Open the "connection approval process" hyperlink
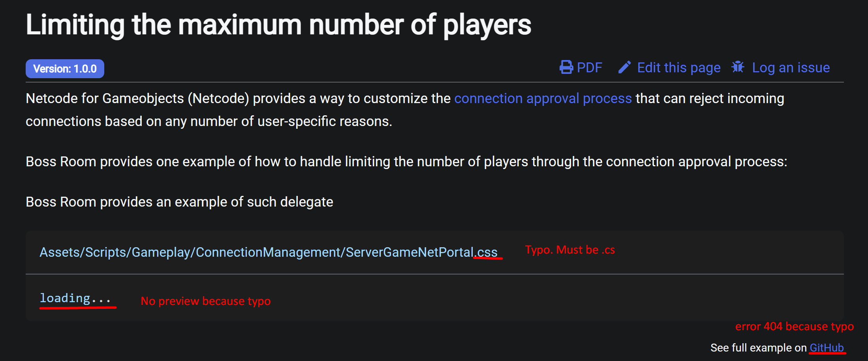Viewport: 868px width, 361px height. point(543,98)
